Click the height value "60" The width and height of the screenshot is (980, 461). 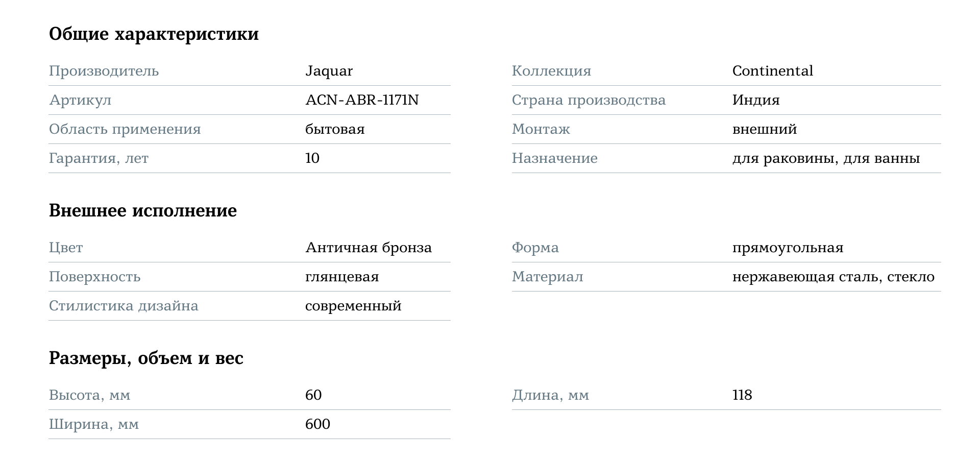click(313, 395)
